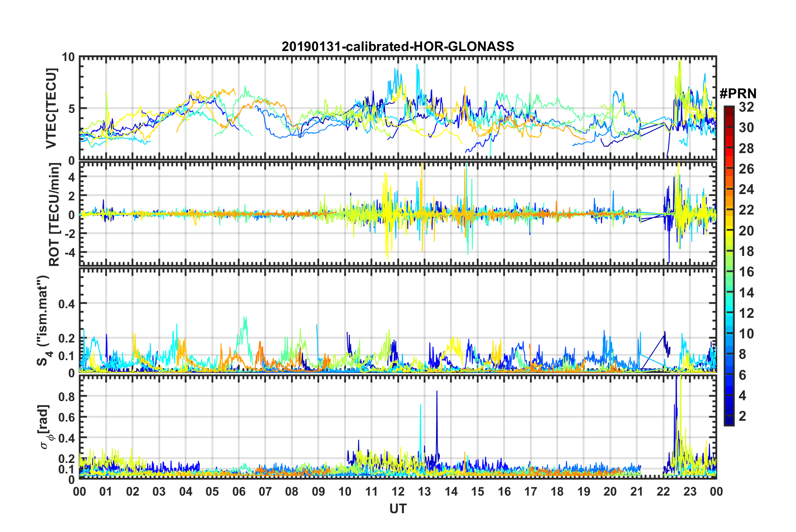Click inside the σφ phase plot panel
The image size is (796, 532).
398,427
